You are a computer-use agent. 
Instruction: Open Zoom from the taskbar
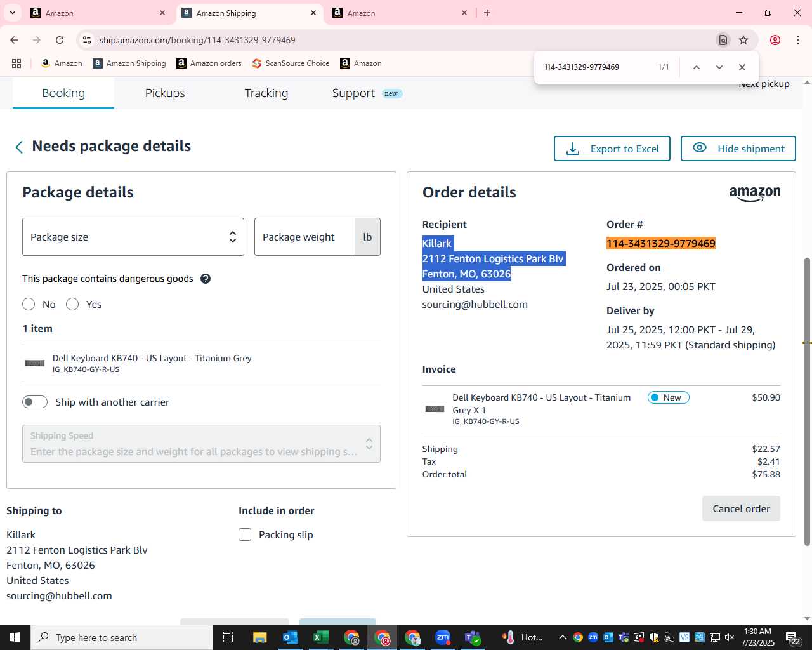tap(443, 637)
